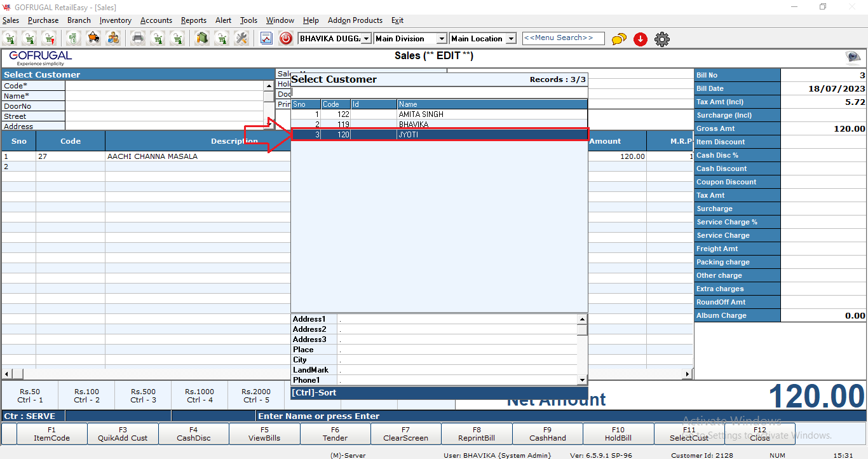Open the Reports menu
This screenshot has height=459, width=868.
click(x=194, y=20)
